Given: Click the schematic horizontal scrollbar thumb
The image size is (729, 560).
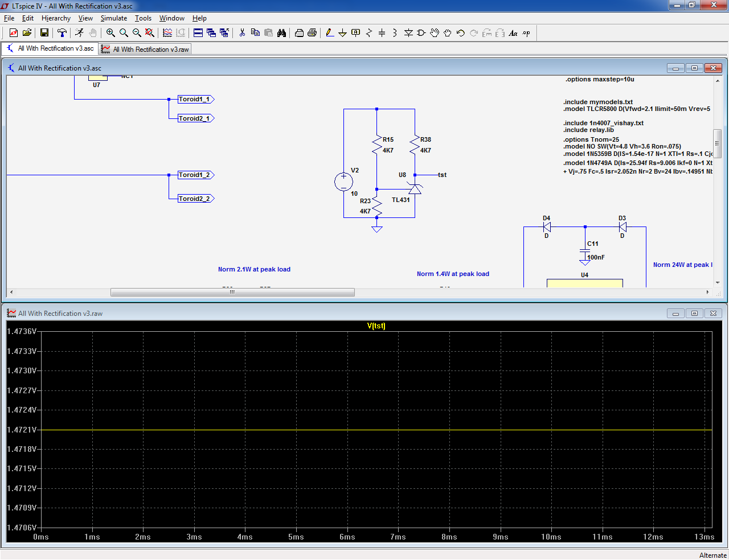Looking at the screenshot, I should coord(232,292).
